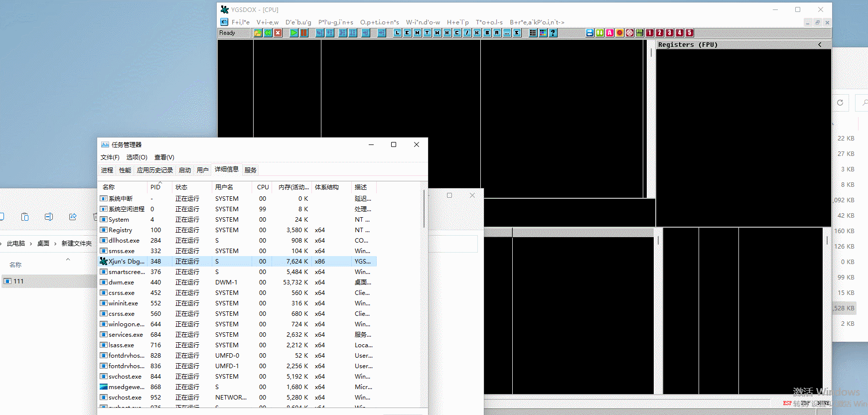This screenshot has height=415, width=868.
Task: Open the Debug menu in YGSDOX
Action: [x=298, y=22]
